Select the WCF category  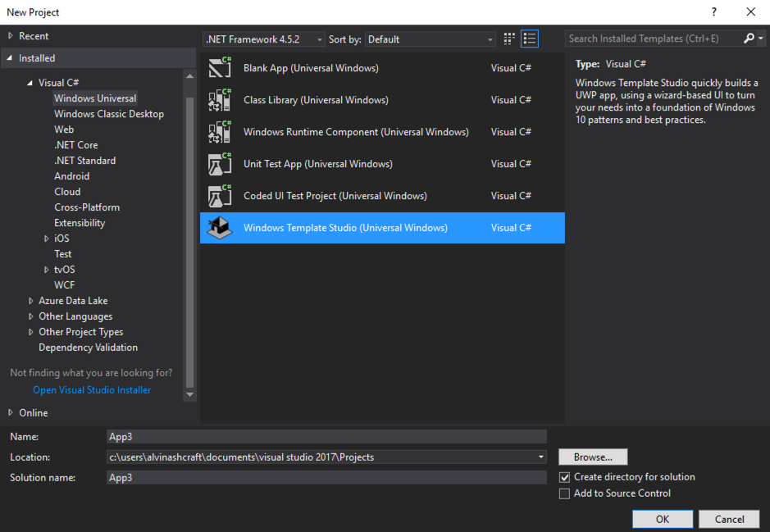(x=64, y=285)
